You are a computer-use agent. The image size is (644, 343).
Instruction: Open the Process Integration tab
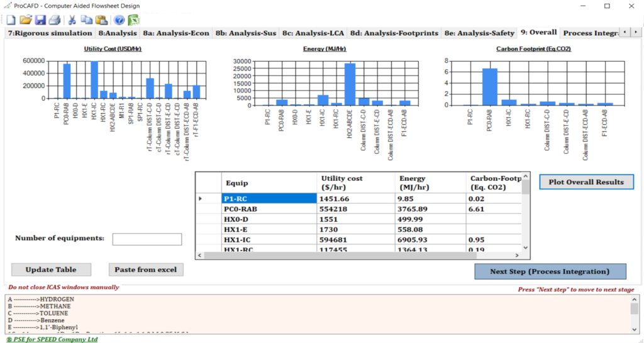tap(590, 33)
